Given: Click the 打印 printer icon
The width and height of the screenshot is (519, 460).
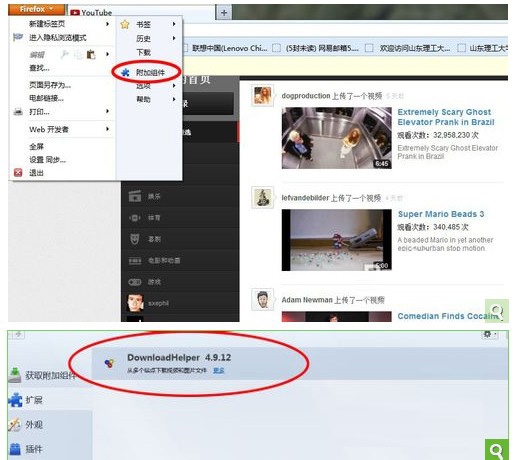Looking at the screenshot, I should [18, 112].
